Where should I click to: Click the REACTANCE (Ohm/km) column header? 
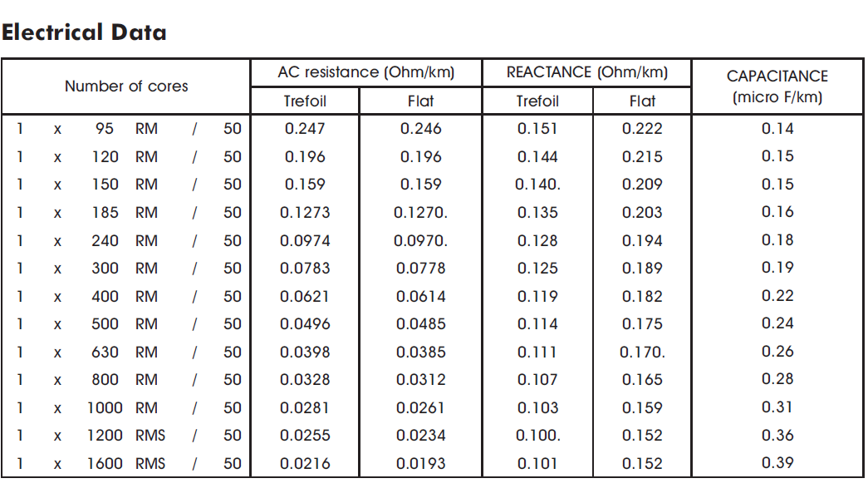pos(586,72)
